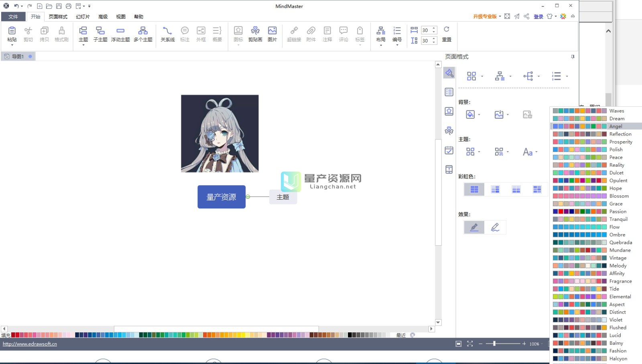This screenshot has width=642, height=364.
Task: Switch to Advanced (高级) tab
Action: pos(103,16)
